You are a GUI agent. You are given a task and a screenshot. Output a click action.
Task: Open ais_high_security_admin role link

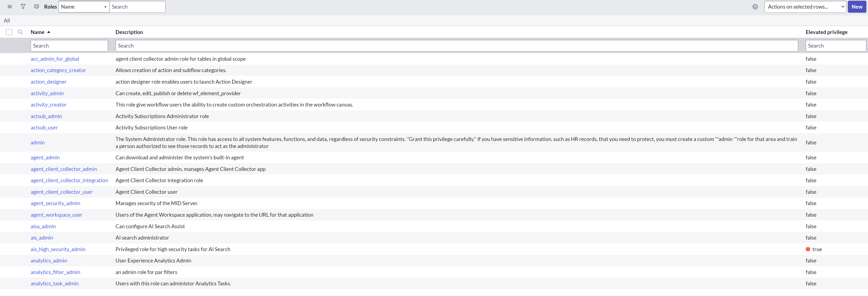(58, 249)
